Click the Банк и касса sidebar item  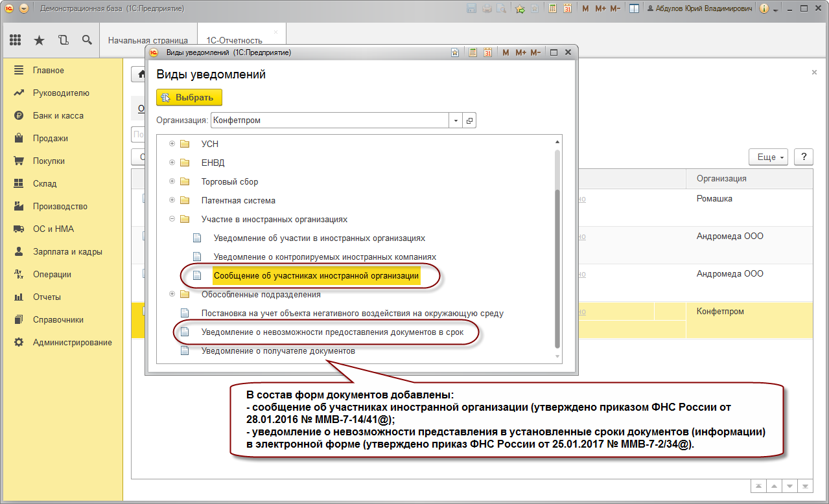tap(58, 115)
